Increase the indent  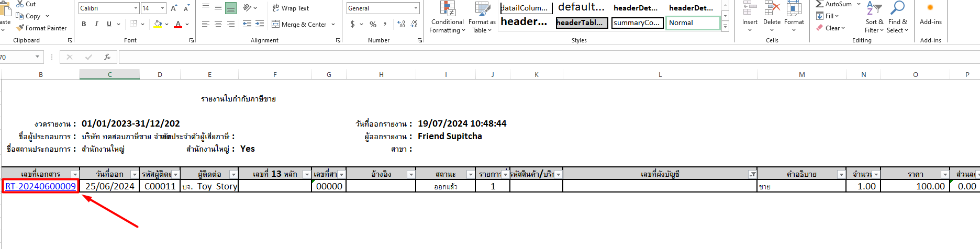[260, 24]
